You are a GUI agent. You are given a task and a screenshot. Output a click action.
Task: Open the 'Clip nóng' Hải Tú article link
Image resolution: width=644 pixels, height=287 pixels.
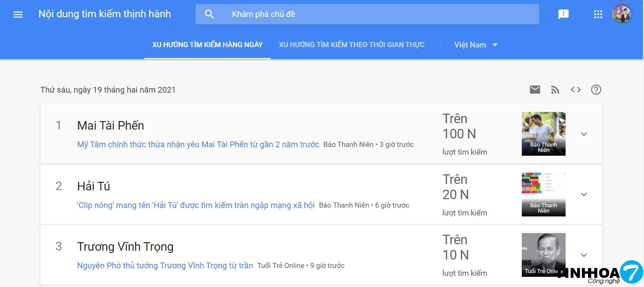(196, 205)
